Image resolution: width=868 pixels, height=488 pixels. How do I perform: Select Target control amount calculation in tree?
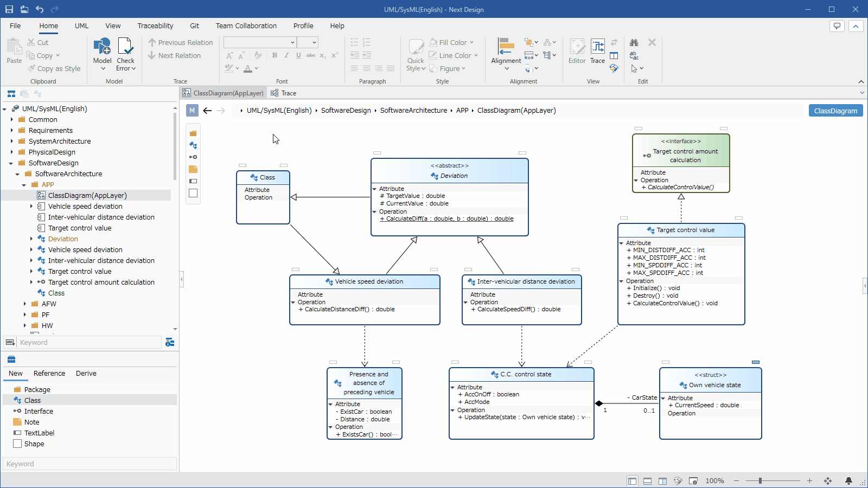pyautogui.click(x=101, y=282)
